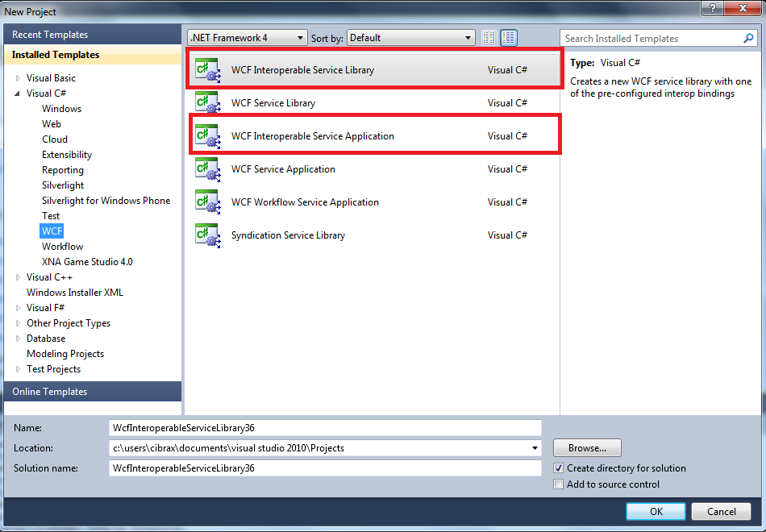Click the WCF Interoperable Service Library template icon
The image size is (766, 532).
click(x=207, y=70)
